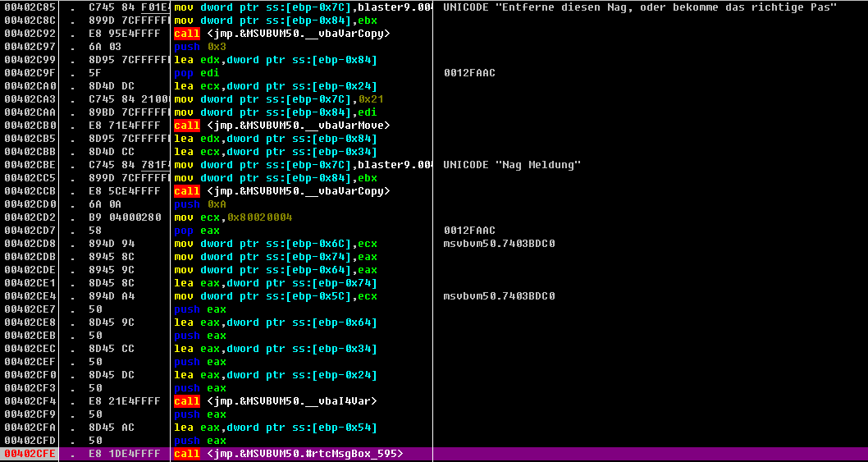Click highlighted call rtcMsgBox_595 row
The width and height of the screenshot is (868, 462).
434,454
